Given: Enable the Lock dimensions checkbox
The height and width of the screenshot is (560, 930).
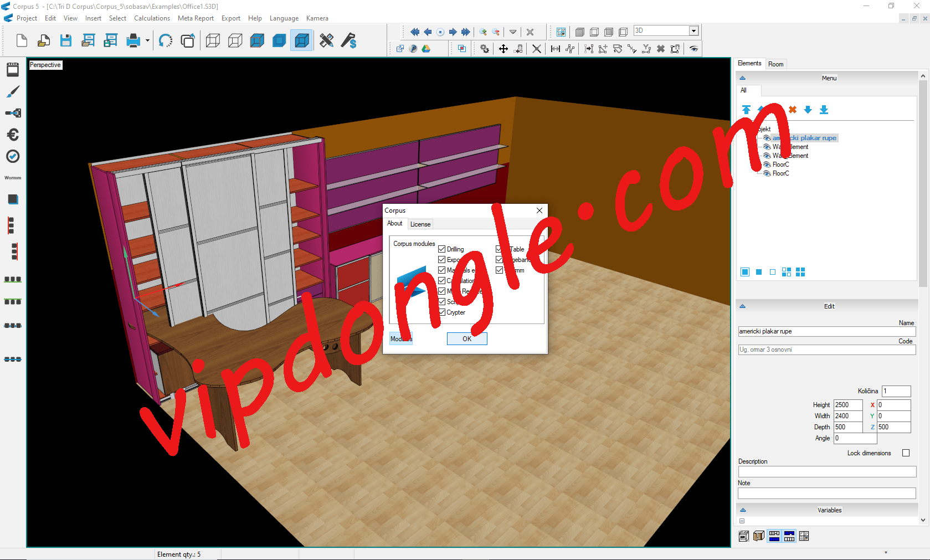Looking at the screenshot, I should click(x=906, y=453).
